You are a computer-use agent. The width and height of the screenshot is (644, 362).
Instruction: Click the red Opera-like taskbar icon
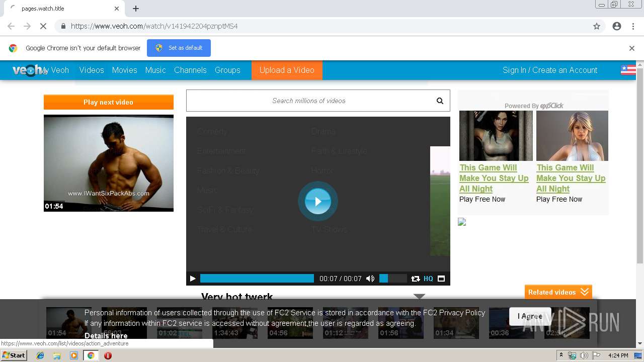tap(108, 355)
